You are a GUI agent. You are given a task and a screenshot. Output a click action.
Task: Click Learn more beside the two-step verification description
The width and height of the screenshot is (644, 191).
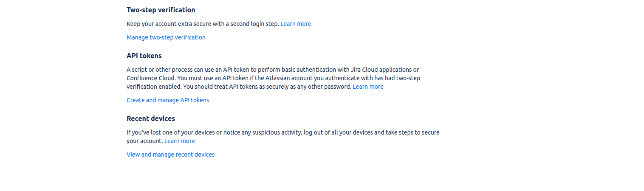point(295,24)
